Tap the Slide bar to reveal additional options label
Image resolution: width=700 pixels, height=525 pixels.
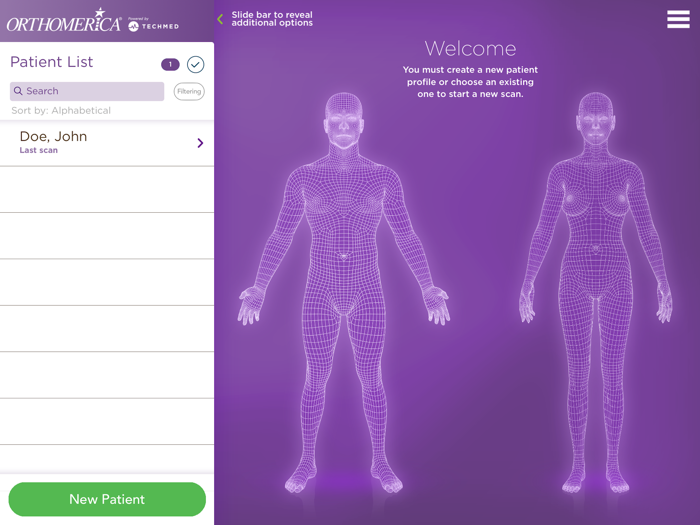(x=272, y=19)
